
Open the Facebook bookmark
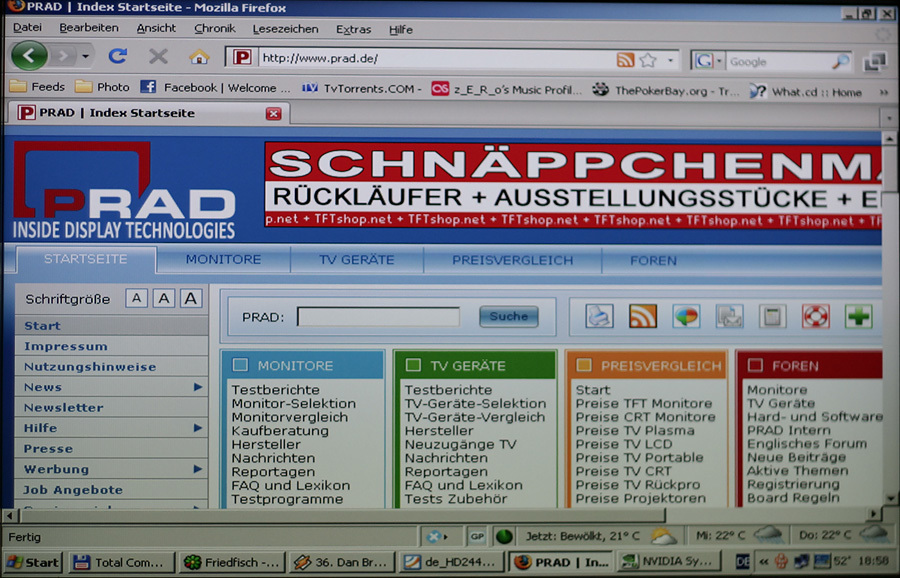(x=216, y=88)
